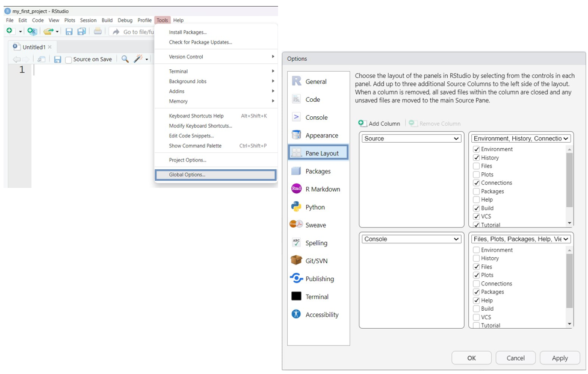Viewport: 588px width, 374px height.
Task: Check Connections in the bottom-right pane list
Action: (477, 284)
